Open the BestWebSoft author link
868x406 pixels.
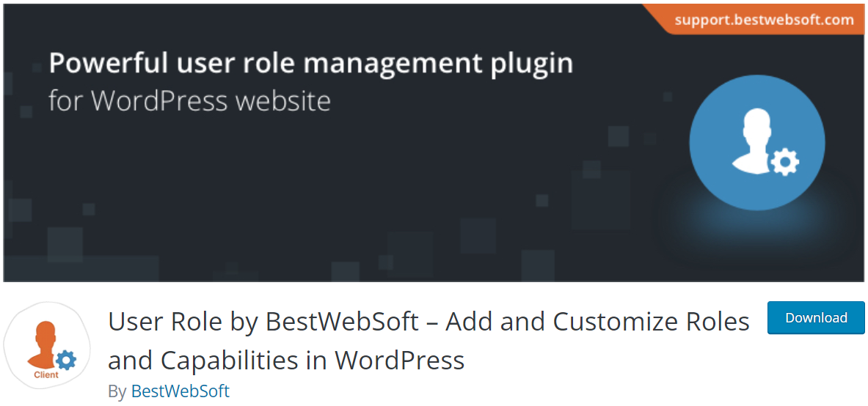pyautogui.click(x=180, y=391)
